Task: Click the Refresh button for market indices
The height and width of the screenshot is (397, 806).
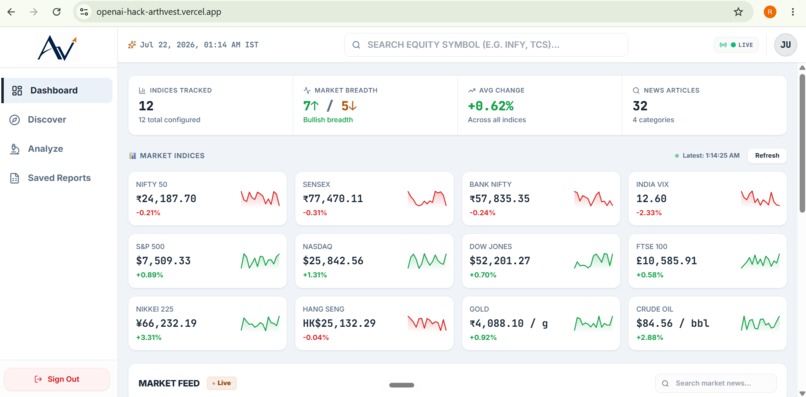Action: 767,156
